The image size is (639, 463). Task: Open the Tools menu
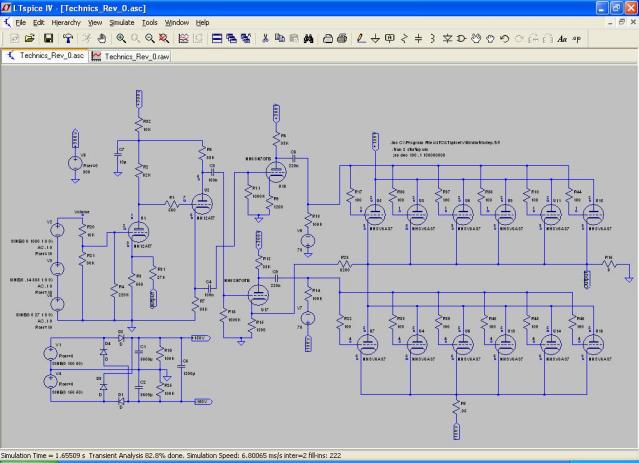150,22
